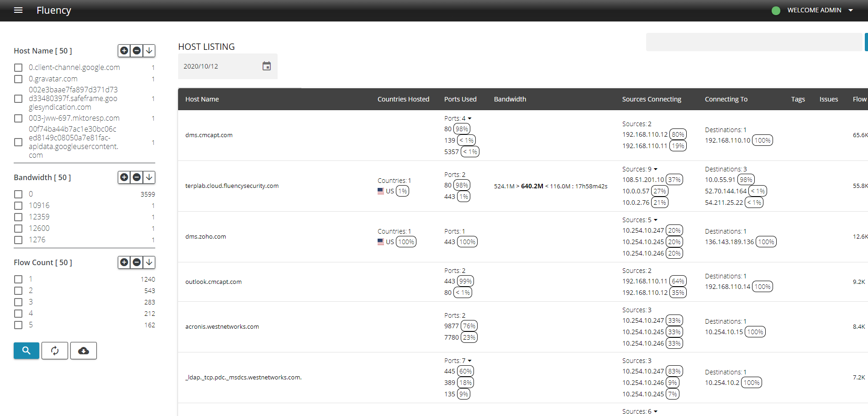Check the Bandwidth 12600 checkbox
Screen dimensions: 868x416
[18, 229]
